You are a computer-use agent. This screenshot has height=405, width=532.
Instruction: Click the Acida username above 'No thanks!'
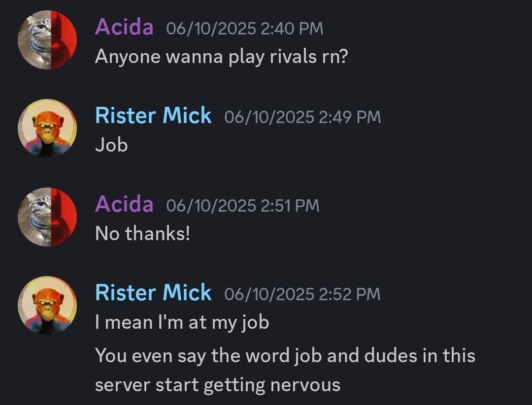tap(124, 204)
